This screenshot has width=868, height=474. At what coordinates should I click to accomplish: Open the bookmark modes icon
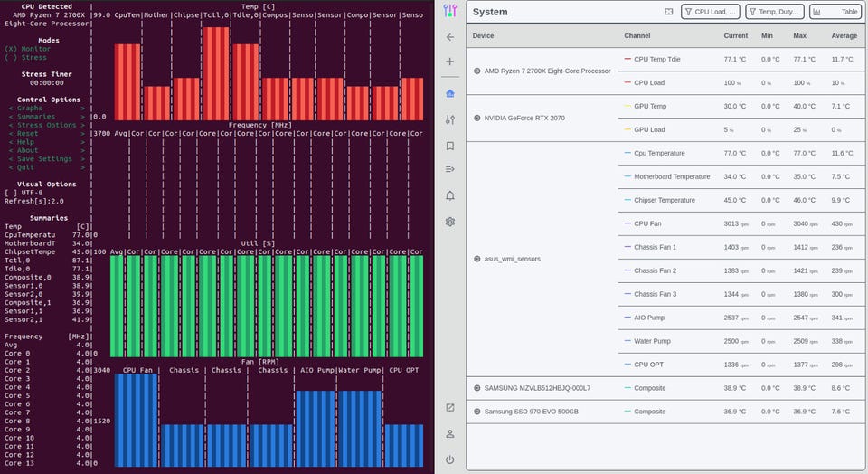[450, 146]
